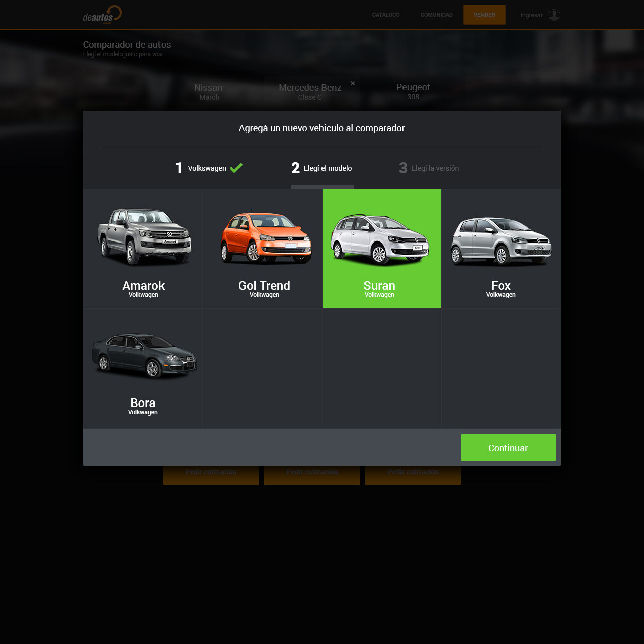Open the COMUNIDAD menu

click(437, 15)
